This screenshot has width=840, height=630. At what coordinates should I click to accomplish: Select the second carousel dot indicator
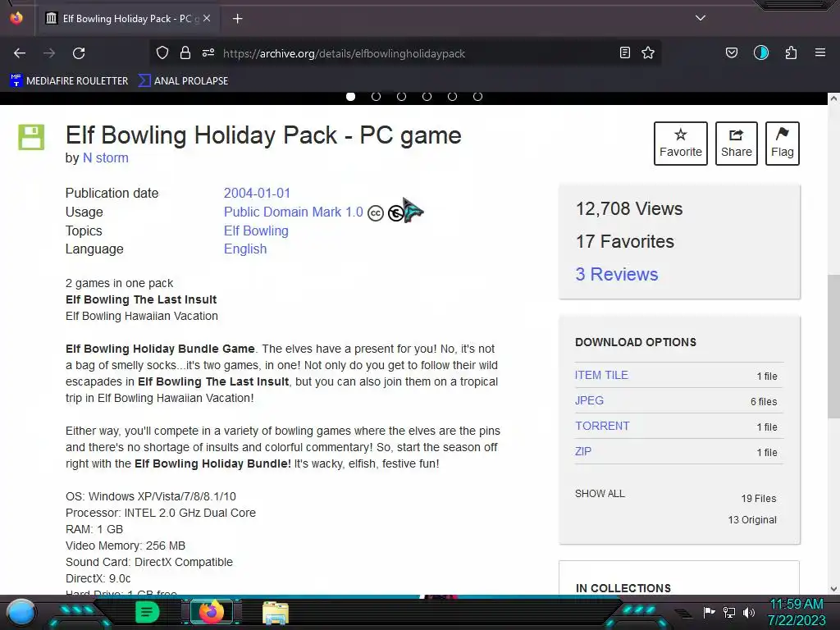pos(376,97)
